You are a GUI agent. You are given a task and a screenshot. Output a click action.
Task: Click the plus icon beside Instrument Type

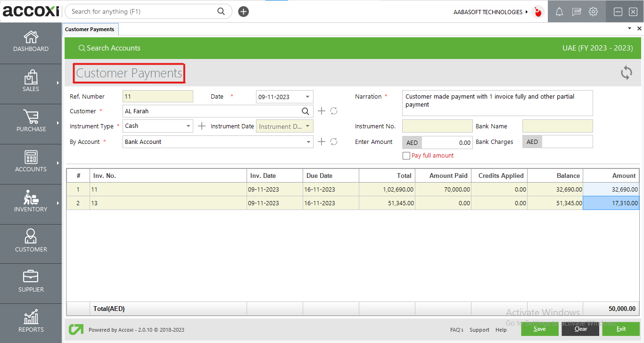pyautogui.click(x=201, y=126)
